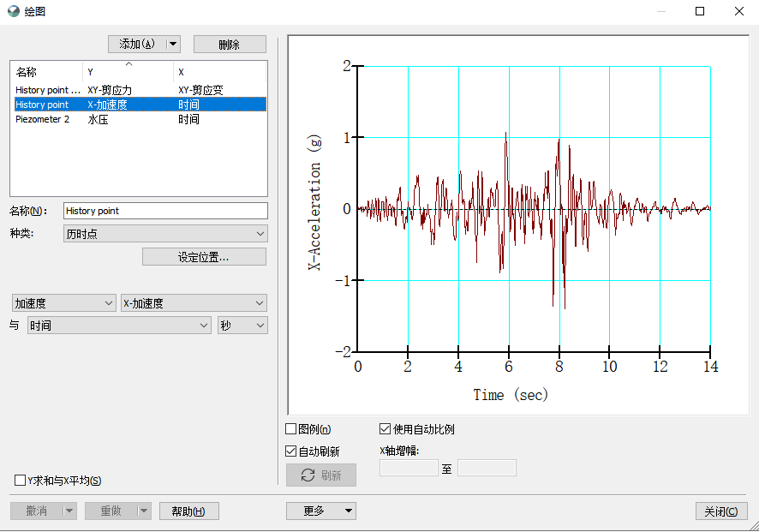
Task: Open the 重做 redo history arrow
Action: pos(144,511)
